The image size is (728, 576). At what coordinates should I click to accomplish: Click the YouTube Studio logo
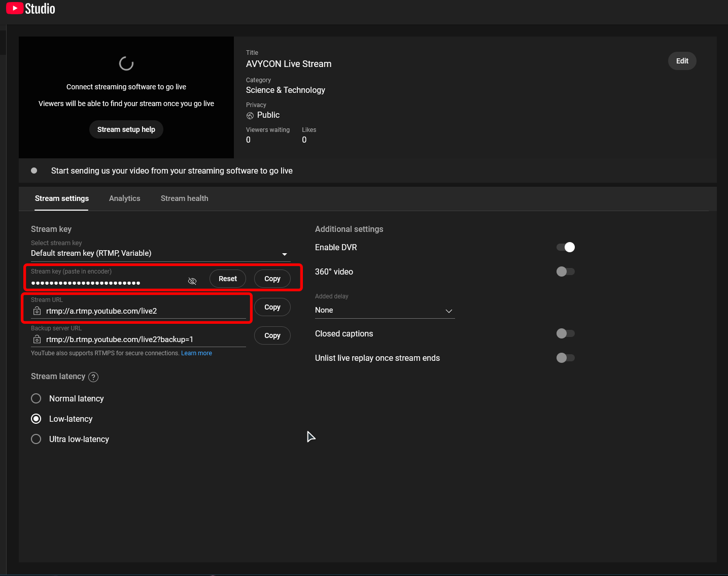pyautogui.click(x=30, y=9)
